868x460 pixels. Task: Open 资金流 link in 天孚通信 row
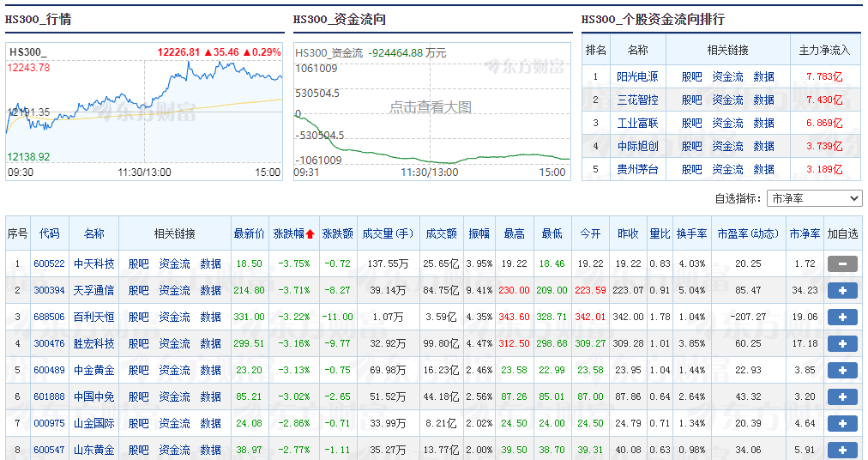click(x=174, y=290)
